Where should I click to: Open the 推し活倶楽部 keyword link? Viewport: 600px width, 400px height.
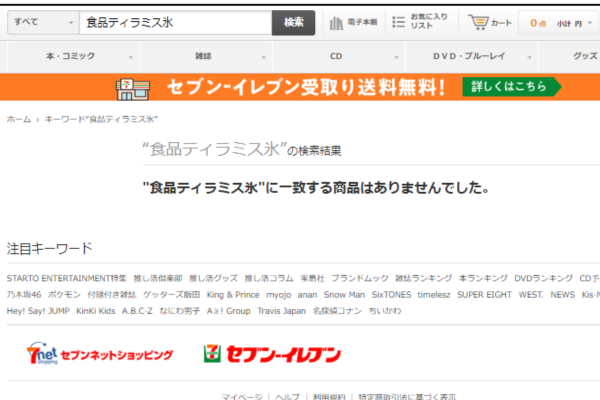pyautogui.click(x=158, y=278)
